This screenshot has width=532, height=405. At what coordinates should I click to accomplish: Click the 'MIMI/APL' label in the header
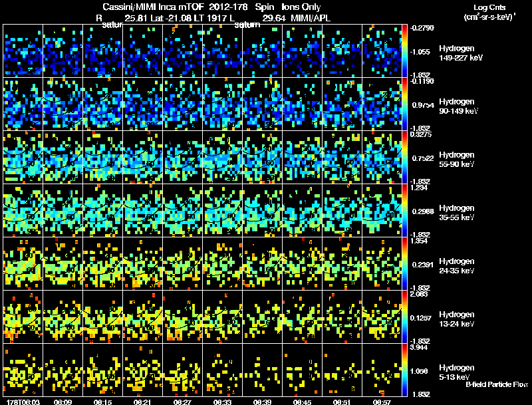coord(311,18)
